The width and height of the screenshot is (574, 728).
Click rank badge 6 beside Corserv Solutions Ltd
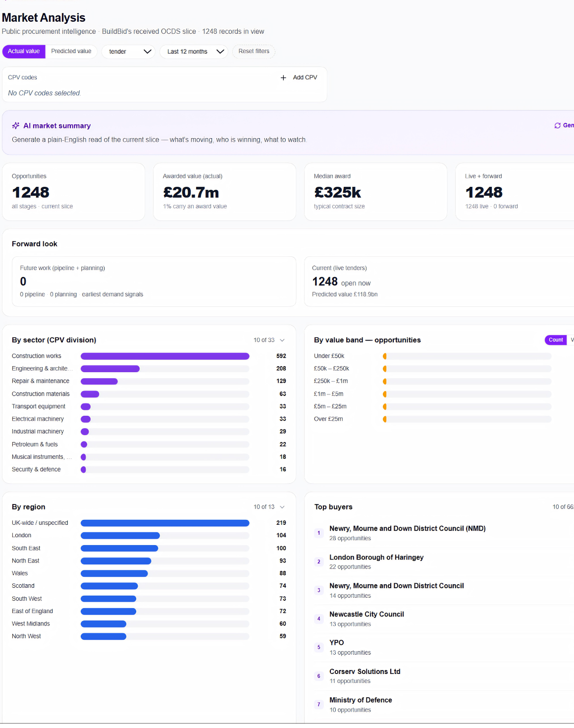coord(319,676)
